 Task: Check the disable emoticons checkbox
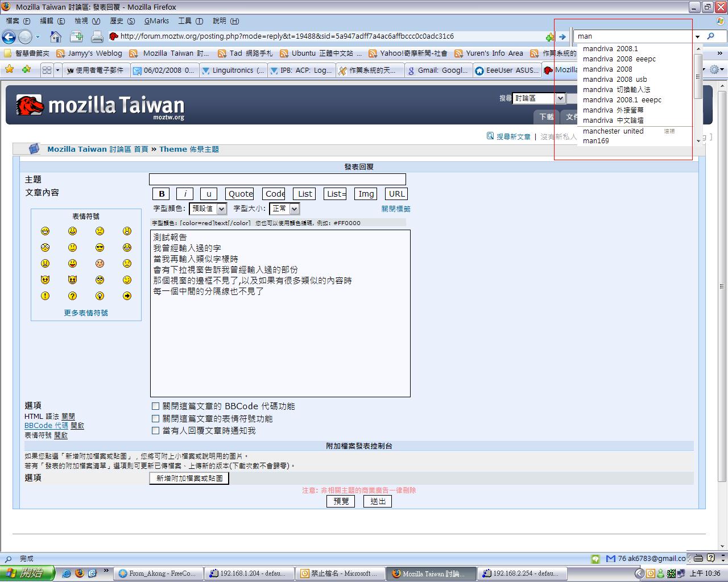point(155,419)
